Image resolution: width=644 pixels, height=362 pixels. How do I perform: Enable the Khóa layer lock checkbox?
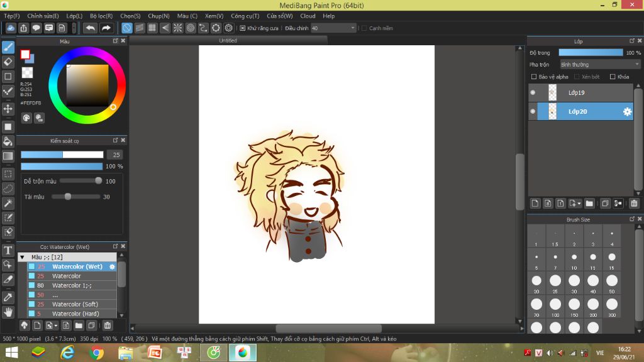[x=613, y=77]
